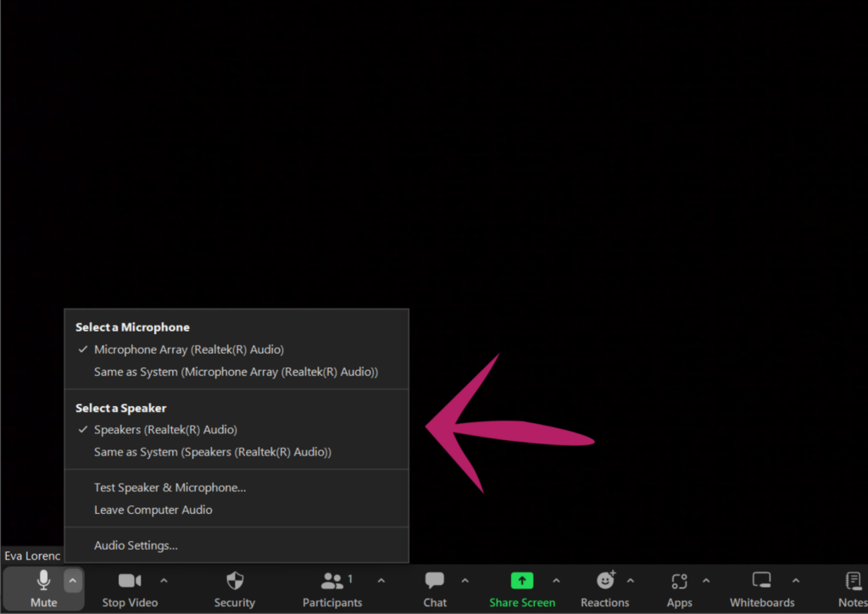
Task: Choose Test Speaker & Microphone...
Action: tap(236, 487)
